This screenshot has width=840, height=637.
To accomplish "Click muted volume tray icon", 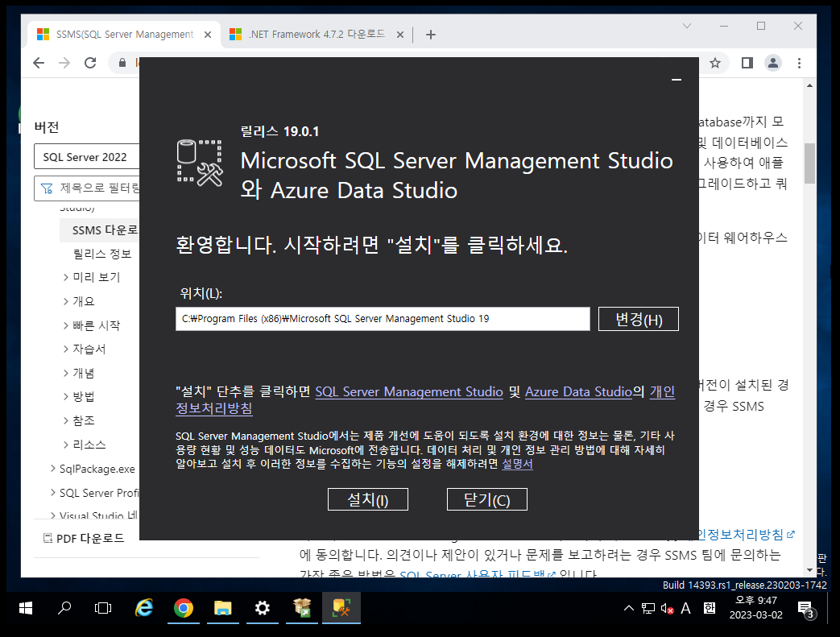I will pyautogui.click(x=667, y=608).
